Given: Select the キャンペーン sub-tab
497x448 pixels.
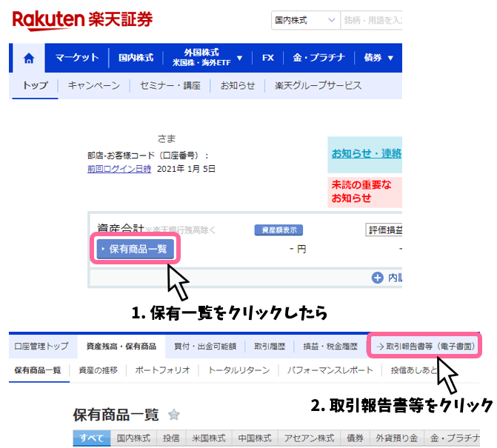Looking at the screenshot, I should point(94,86).
